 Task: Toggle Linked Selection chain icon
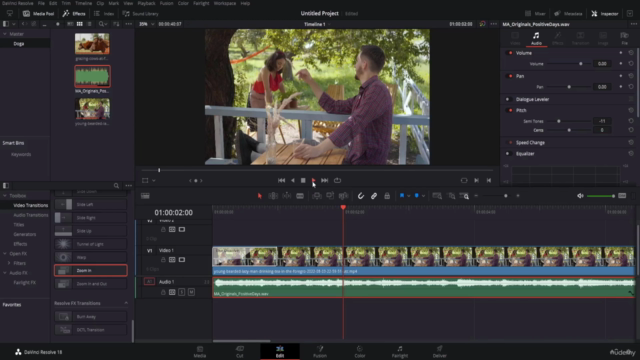(x=374, y=196)
